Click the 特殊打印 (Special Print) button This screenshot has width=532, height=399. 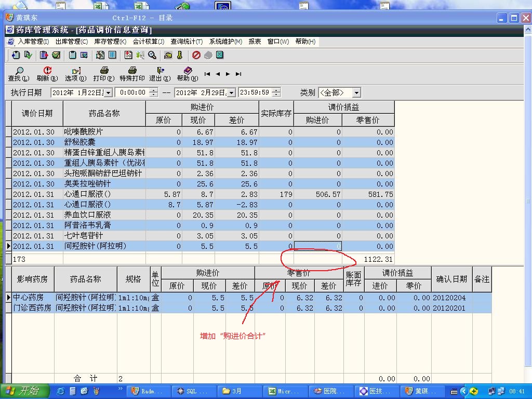pos(132,74)
